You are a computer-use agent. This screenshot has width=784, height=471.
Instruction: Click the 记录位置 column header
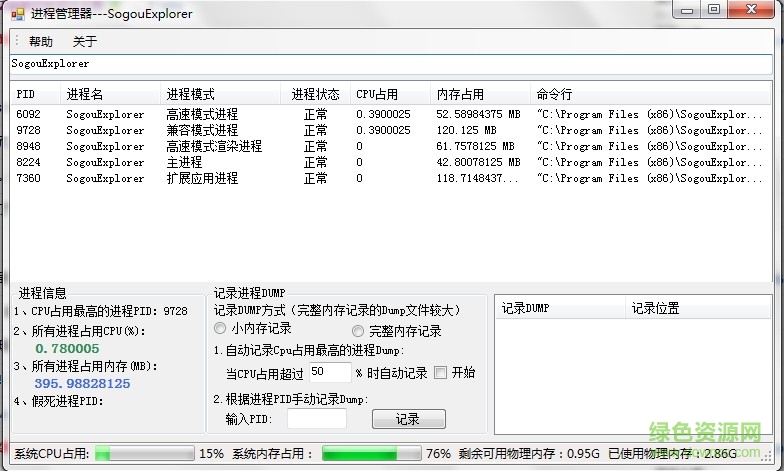(x=698, y=308)
